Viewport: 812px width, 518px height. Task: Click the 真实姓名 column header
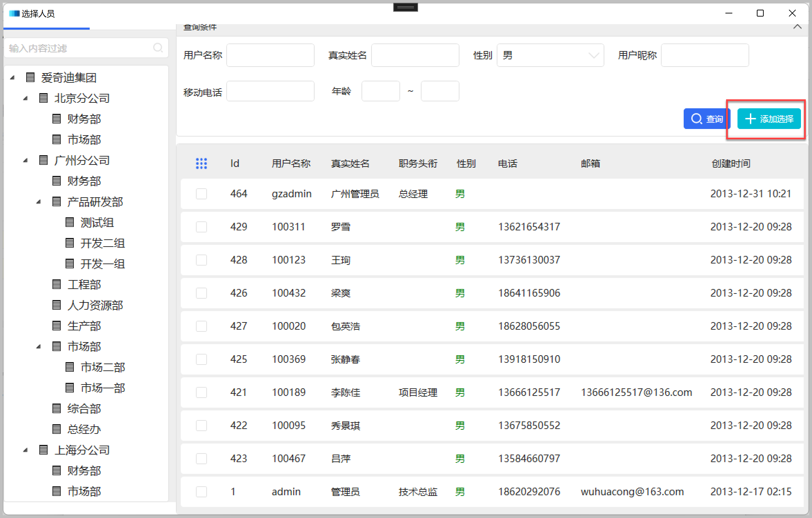350,163
